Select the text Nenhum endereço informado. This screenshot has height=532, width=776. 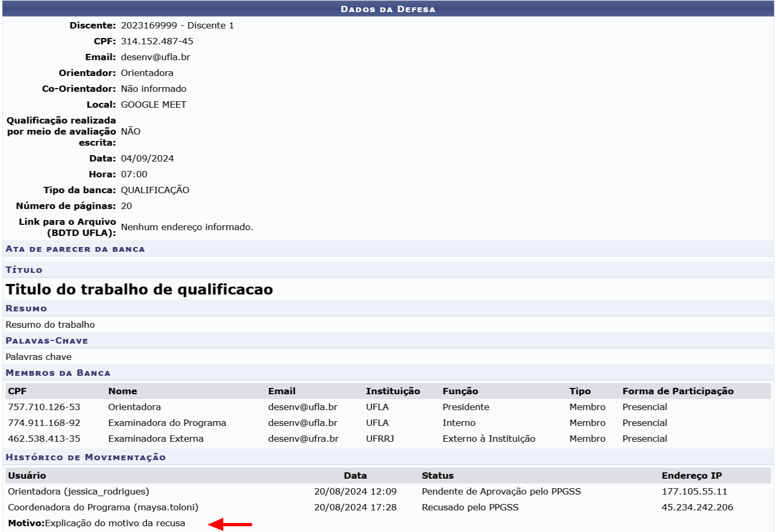point(187,227)
